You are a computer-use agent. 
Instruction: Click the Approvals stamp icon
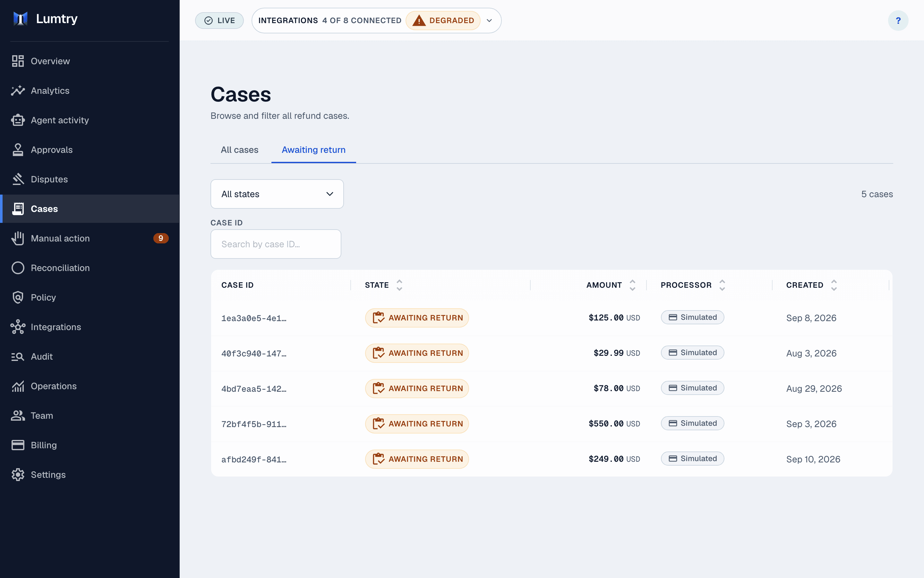18,150
